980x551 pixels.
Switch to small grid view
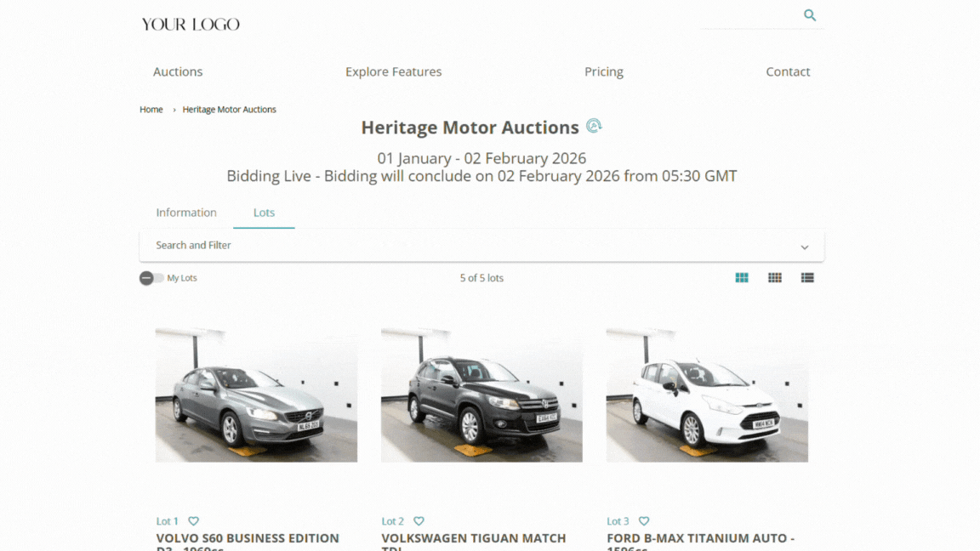click(x=774, y=278)
